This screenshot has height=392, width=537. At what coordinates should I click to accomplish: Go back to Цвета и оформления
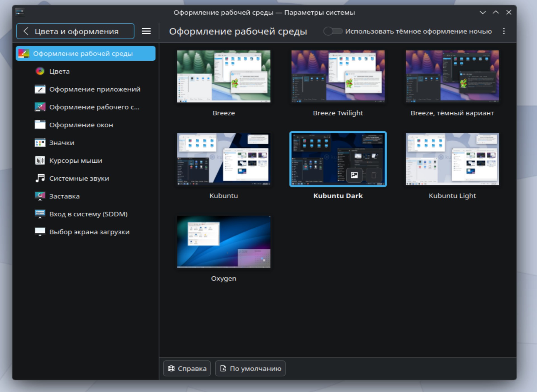coord(75,31)
